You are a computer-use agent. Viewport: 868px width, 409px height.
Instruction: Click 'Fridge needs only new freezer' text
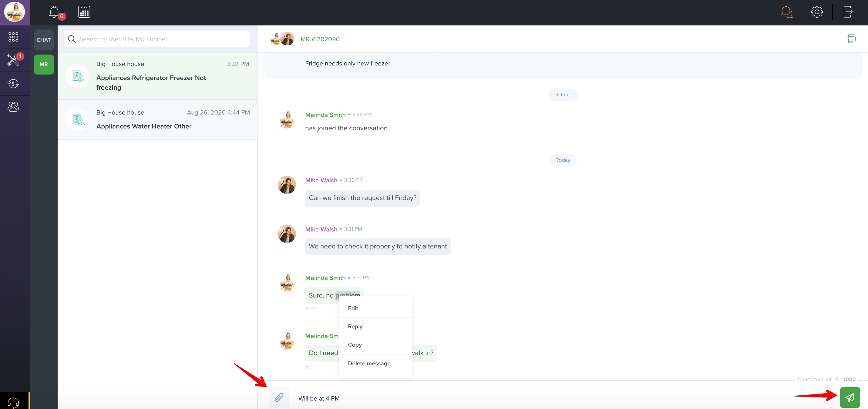tap(347, 64)
